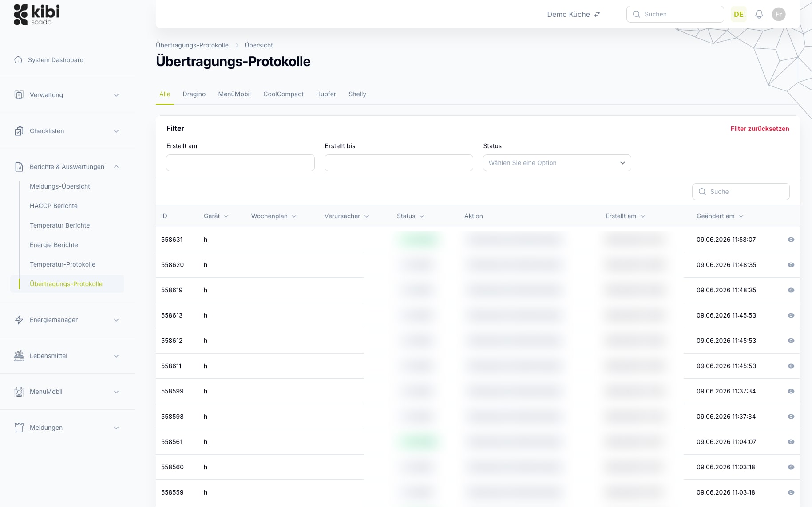Open eye icon for entry 558560

click(791, 467)
